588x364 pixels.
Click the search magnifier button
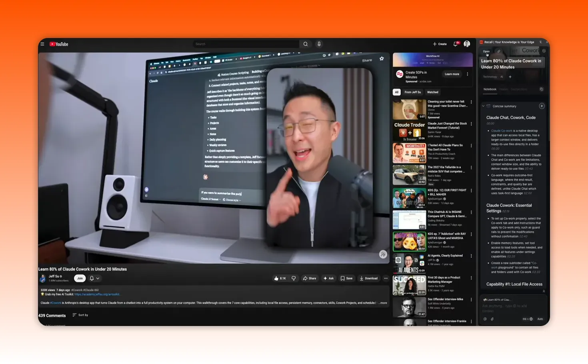coord(306,44)
